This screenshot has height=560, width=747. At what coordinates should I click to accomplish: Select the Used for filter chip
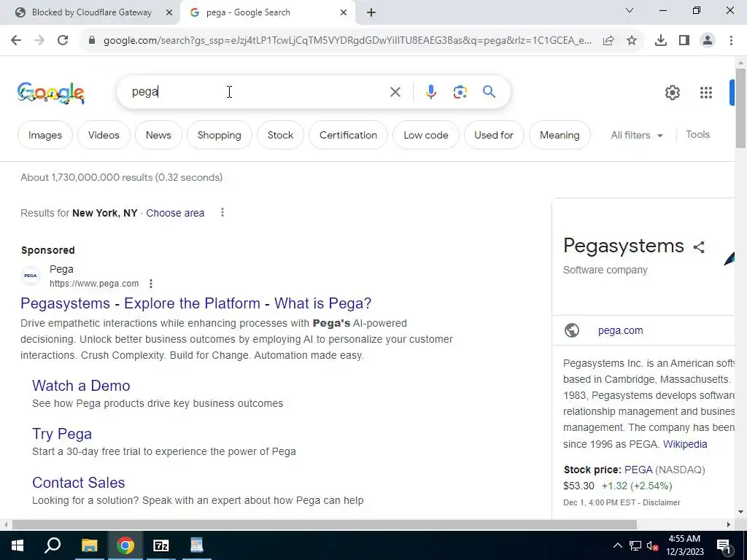point(494,135)
